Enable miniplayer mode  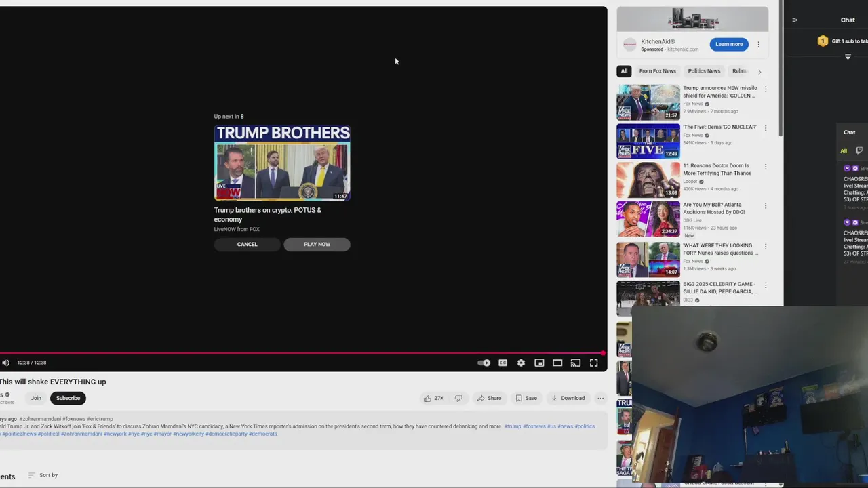(539, 363)
